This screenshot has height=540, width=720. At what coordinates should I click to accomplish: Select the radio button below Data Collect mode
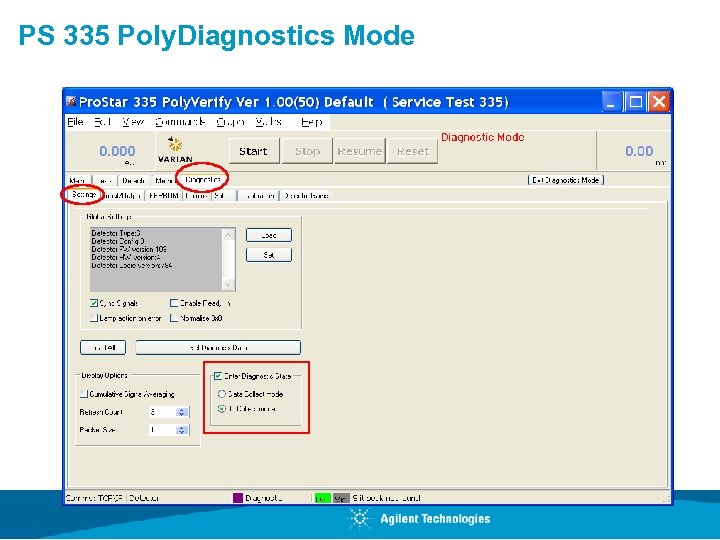tap(222, 409)
